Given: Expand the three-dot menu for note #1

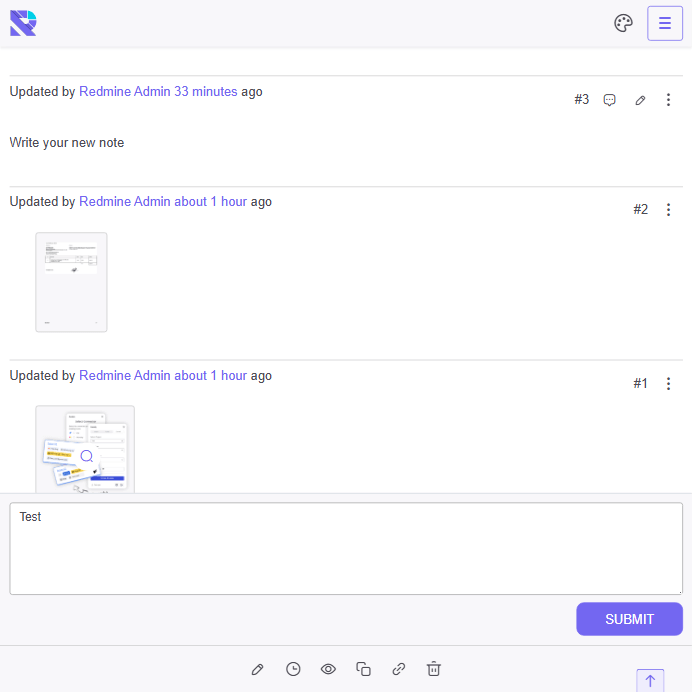Looking at the screenshot, I should tap(669, 384).
